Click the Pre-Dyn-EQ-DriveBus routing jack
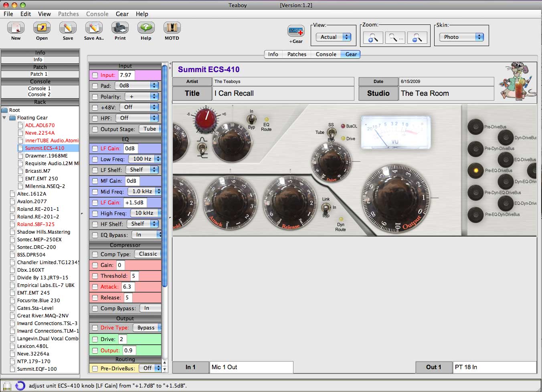Screen dimensions: 542x392 475,192
